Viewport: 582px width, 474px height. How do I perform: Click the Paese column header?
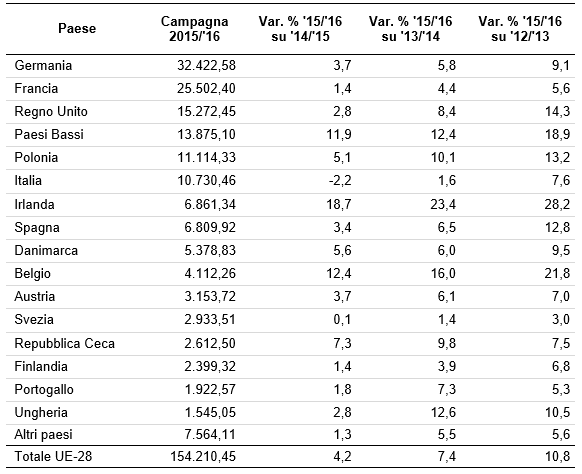click(77, 29)
